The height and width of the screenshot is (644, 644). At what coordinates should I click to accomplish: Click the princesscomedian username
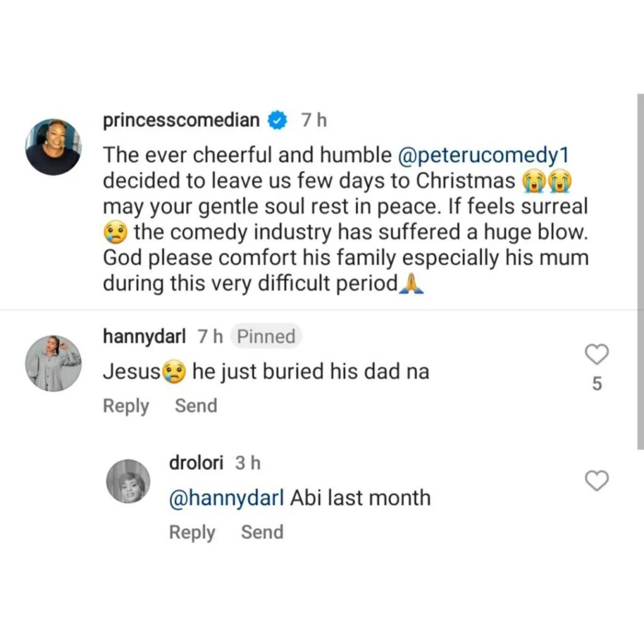181,120
